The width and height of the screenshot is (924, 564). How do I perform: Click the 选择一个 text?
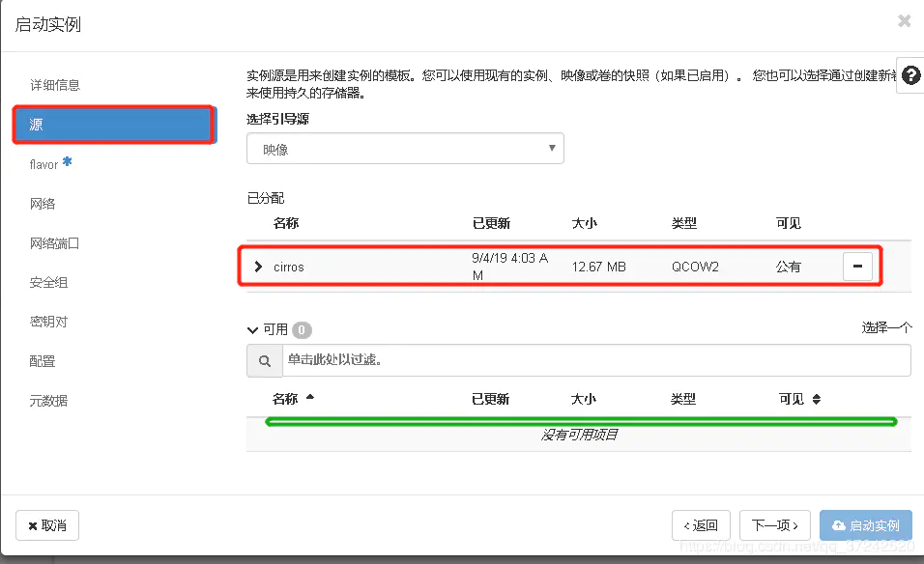click(887, 327)
